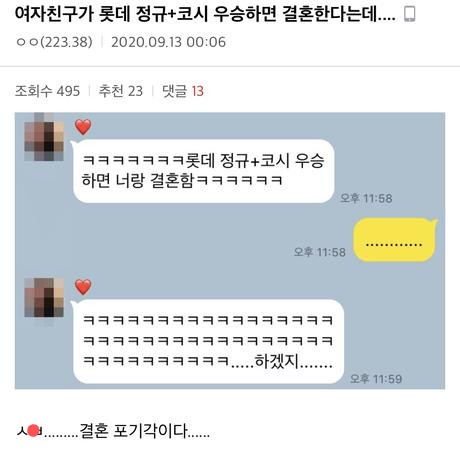Click the mobile device icon beside the title
Image resolution: width=460 pixels, height=476 pixels.
[x=409, y=14]
